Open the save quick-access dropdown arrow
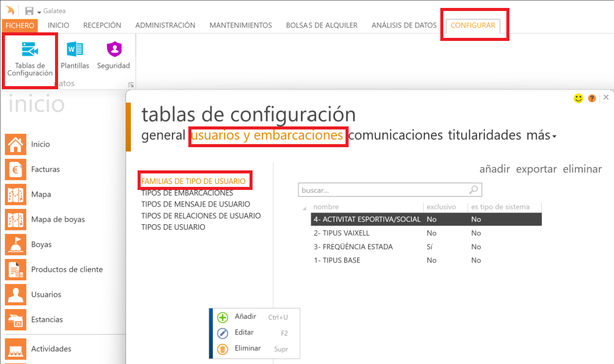Screen dimensions: 614x364 pyautogui.click(x=39, y=12)
